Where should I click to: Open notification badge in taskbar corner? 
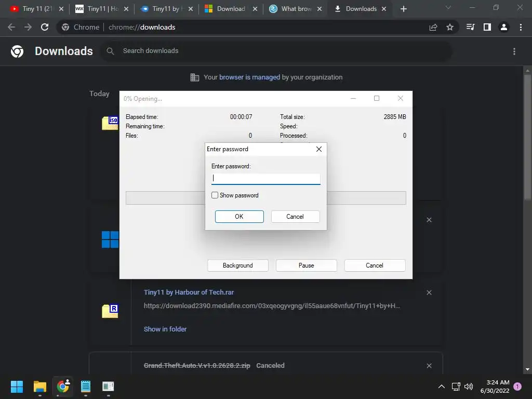pyautogui.click(x=517, y=387)
